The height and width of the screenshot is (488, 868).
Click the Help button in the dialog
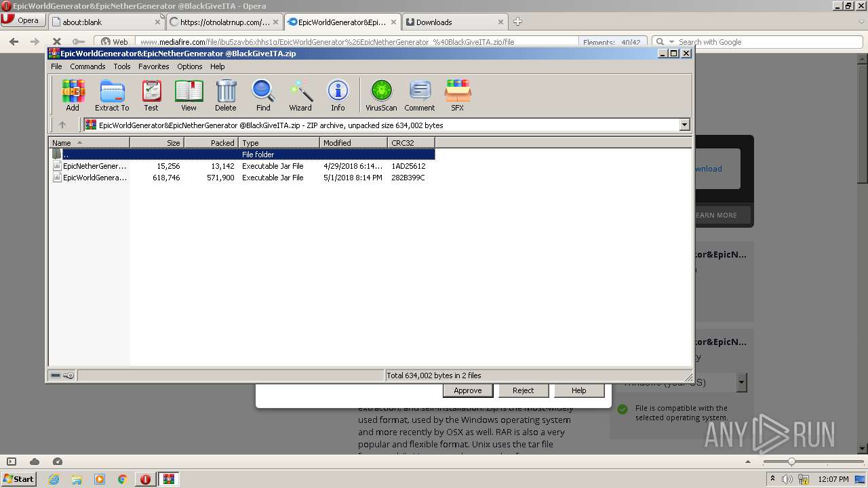point(578,390)
